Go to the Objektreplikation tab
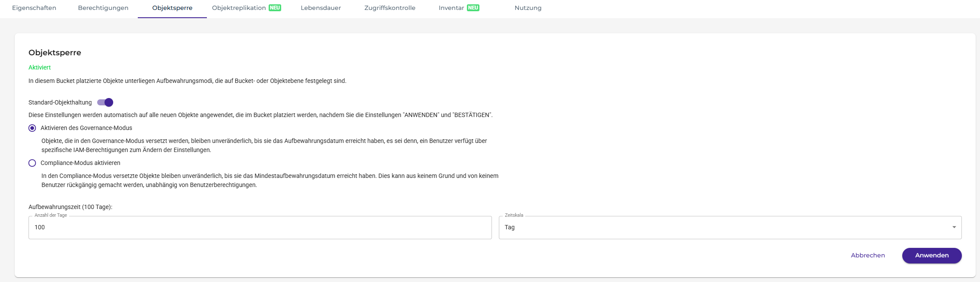 click(x=239, y=8)
